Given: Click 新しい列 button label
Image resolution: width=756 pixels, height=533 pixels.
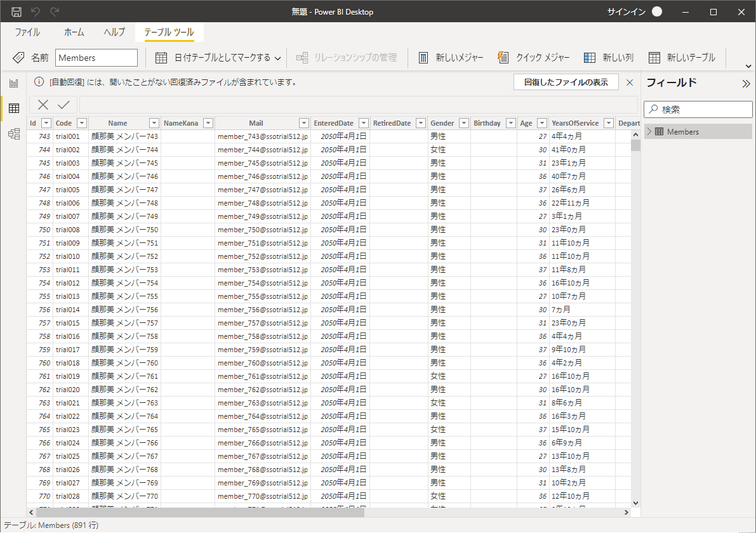Looking at the screenshot, I should pyautogui.click(x=618, y=58).
